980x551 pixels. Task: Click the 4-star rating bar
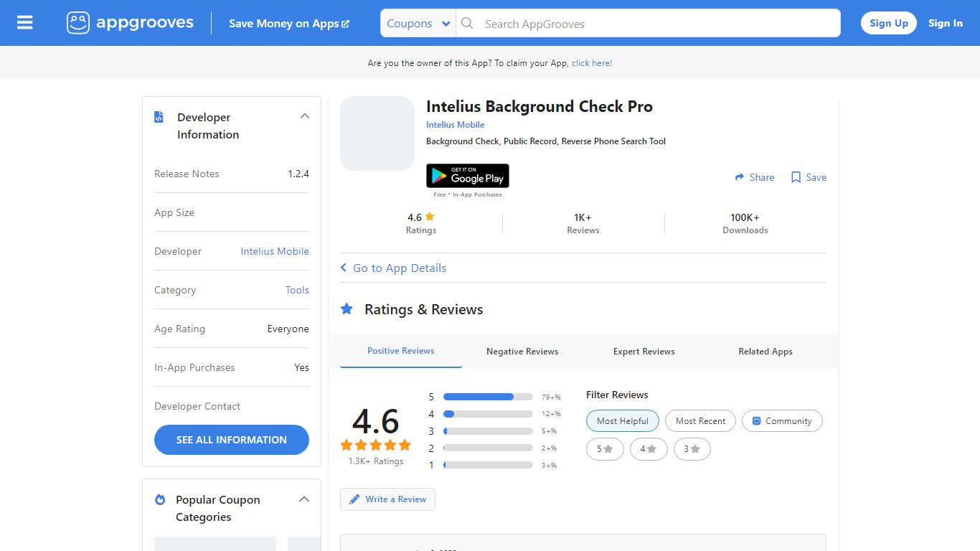488,414
